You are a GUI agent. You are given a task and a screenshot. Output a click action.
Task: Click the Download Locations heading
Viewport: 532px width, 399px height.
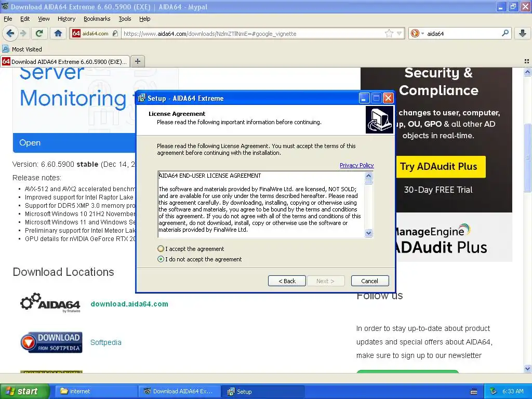63,272
